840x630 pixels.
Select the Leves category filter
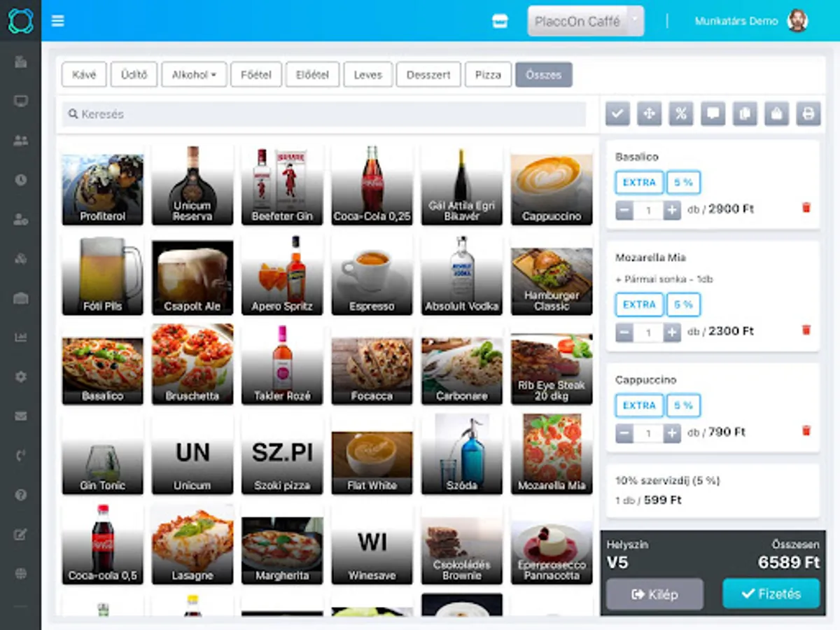[368, 74]
